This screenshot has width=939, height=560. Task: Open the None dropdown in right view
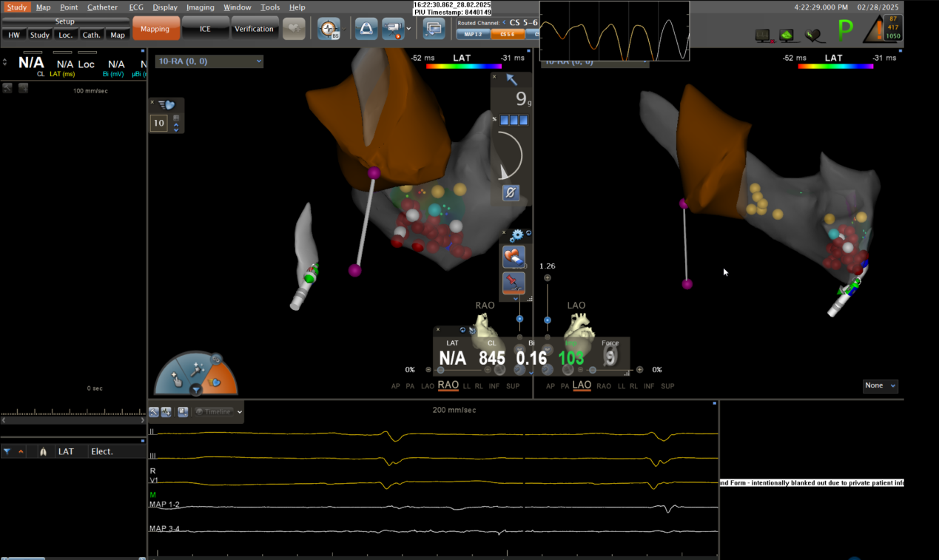click(x=881, y=385)
